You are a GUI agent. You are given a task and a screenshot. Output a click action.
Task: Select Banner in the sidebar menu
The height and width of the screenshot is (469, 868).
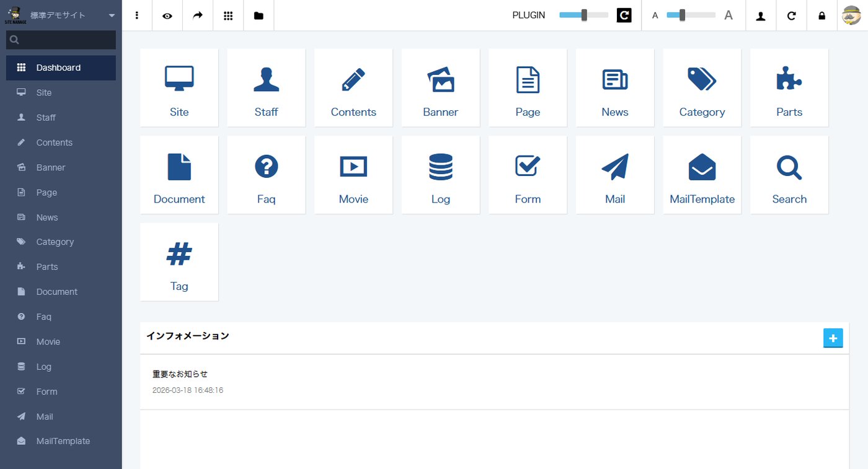[61, 167]
